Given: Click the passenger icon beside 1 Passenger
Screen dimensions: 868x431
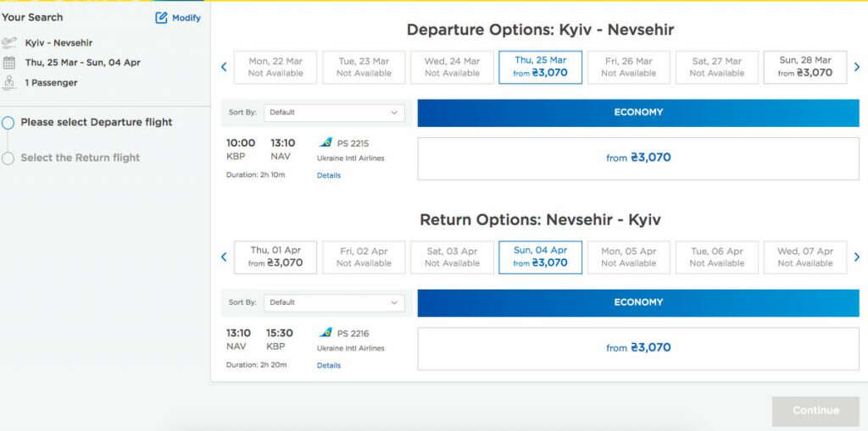Looking at the screenshot, I should (x=8, y=82).
